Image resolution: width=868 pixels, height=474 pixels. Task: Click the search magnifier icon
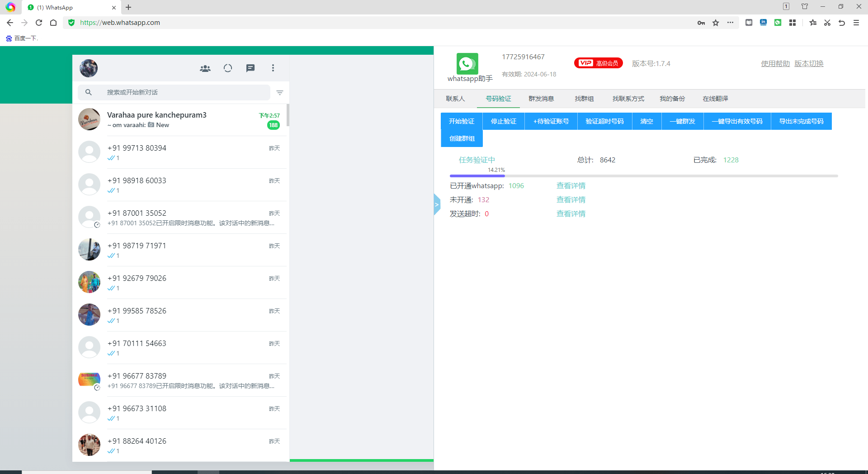point(89,92)
